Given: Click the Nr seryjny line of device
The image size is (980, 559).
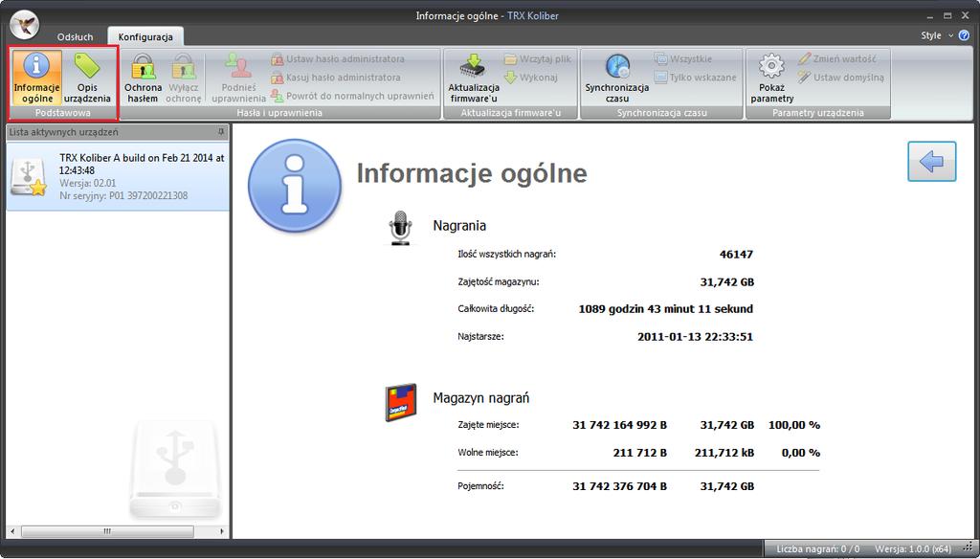Looking at the screenshot, I should tap(123, 195).
